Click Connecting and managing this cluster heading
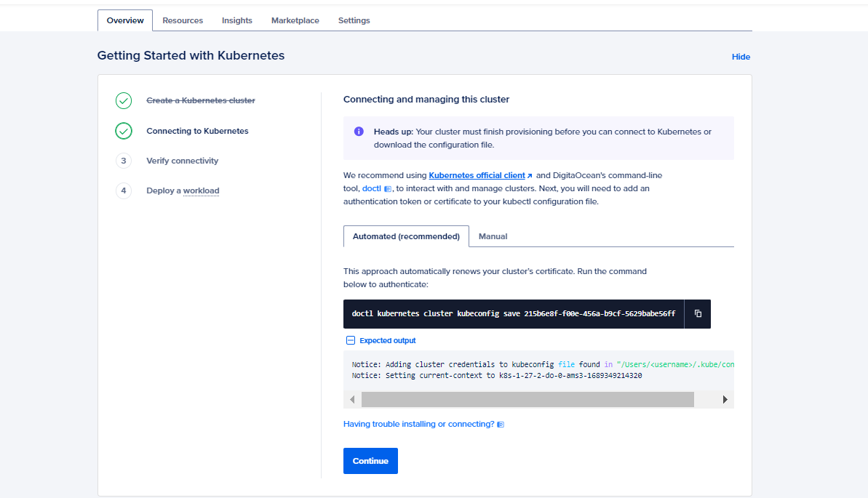The image size is (868, 498). coord(426,100)
